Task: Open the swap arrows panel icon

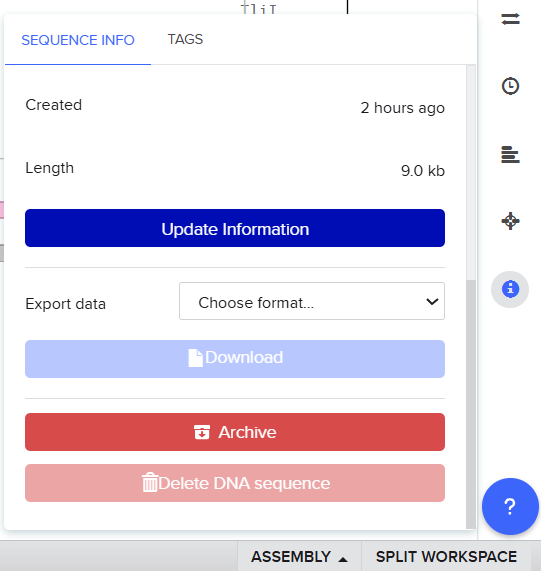Action: point(510,19)
